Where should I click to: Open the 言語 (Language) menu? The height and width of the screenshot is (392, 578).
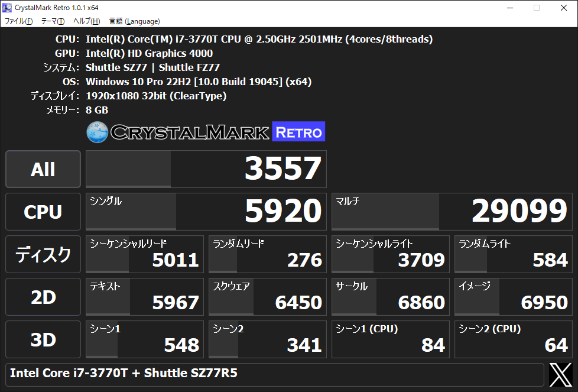click(x=135, y=21)
